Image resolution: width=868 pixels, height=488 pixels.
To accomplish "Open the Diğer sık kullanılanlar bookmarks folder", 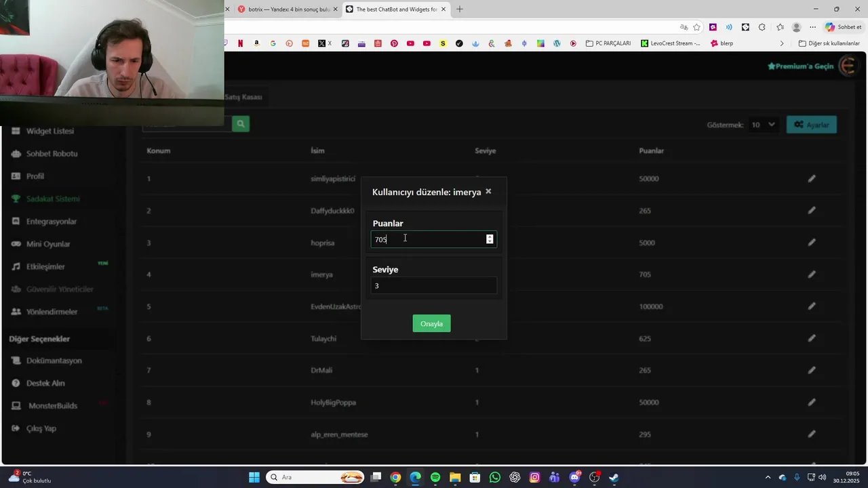I will point(829,43).
